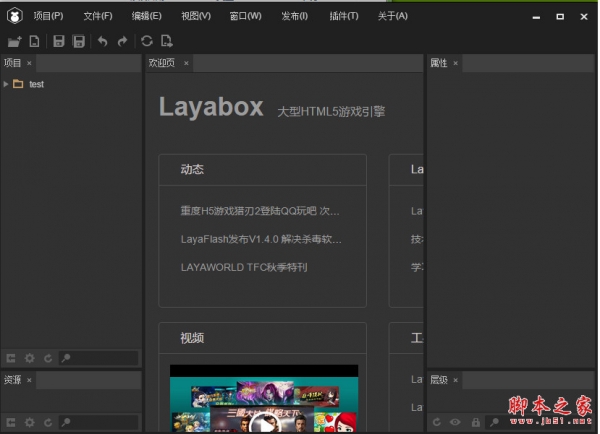Open the 文件(F) menu

point(98,16)
